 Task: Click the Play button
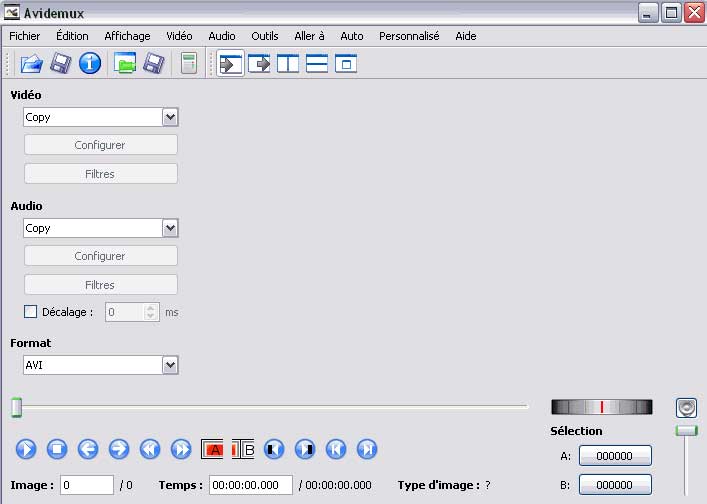pyautogui.click(x=26, y=449)
